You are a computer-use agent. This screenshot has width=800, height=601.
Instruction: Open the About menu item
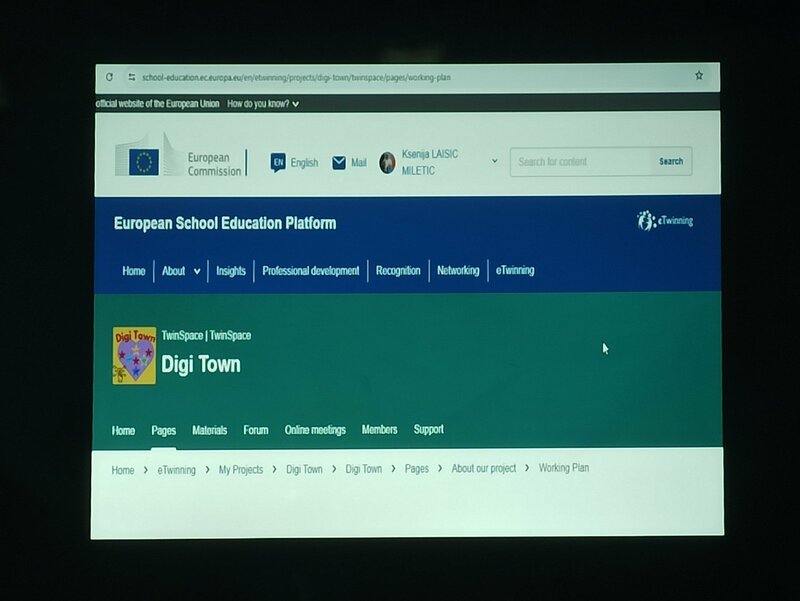(x=173, y=271)
